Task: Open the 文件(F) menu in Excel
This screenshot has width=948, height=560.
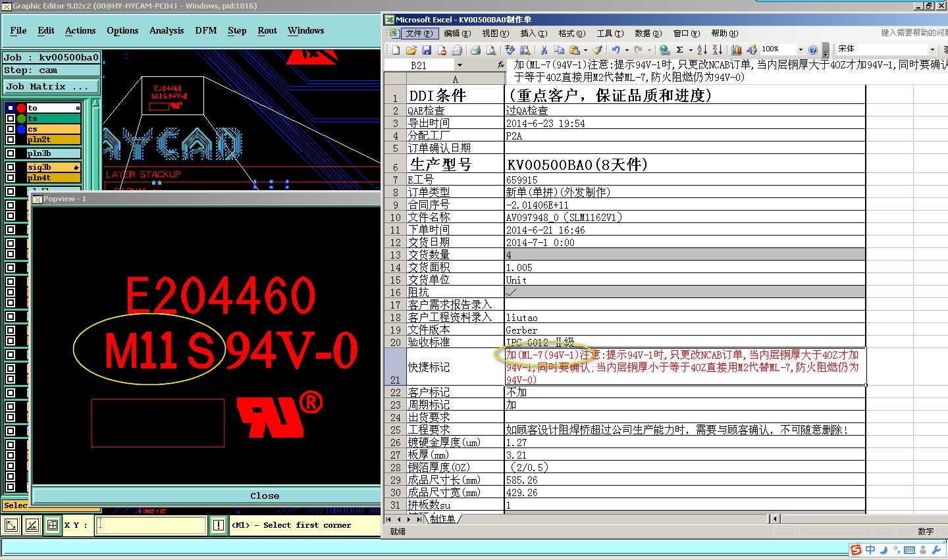Action: tap(419, 34)
